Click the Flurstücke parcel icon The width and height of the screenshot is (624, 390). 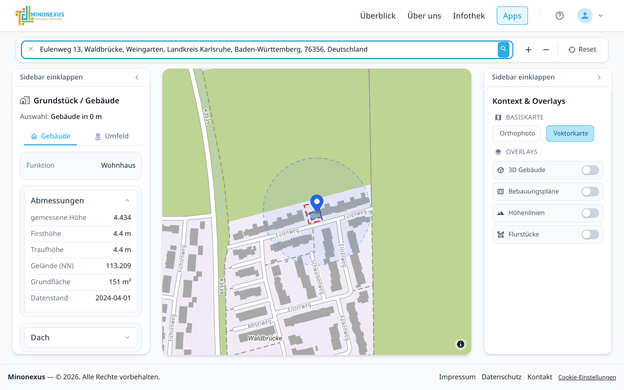pyautogui.click(x=501, y=234)
